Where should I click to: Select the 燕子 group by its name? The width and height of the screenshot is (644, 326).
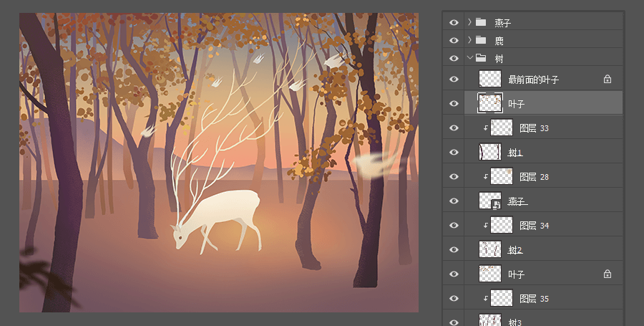(503, 23)
